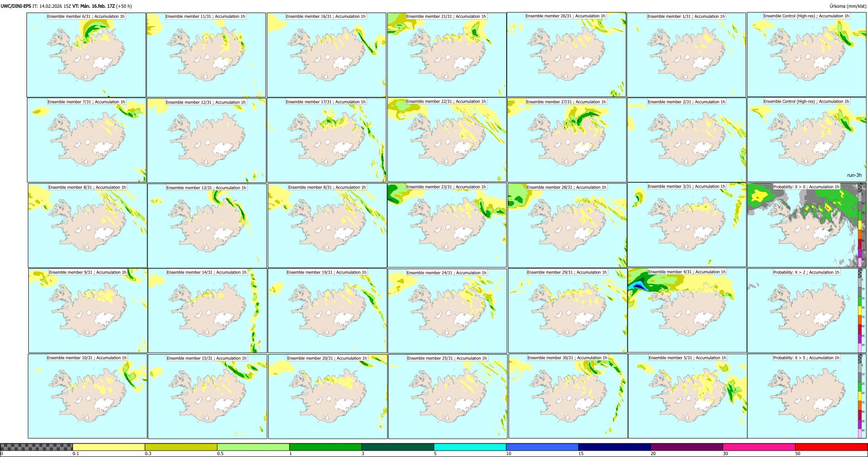This screenshot has height=457, width=868.
Task: Select Ensemble member 29/31 map panel
Action: (567, 310)
